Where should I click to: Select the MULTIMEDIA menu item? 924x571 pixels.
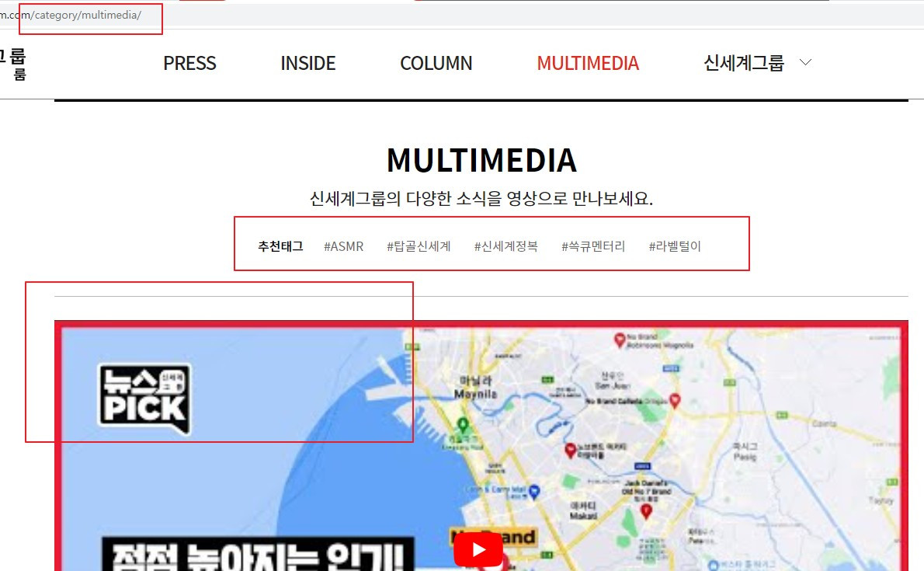point(588,63)
